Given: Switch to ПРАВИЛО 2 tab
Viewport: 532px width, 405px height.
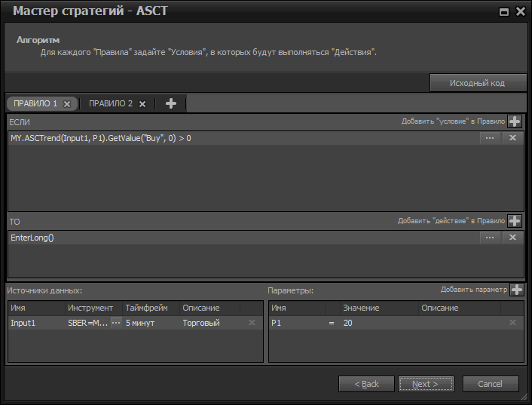Looking at the screenshot, I should click(x=111, y=103).
